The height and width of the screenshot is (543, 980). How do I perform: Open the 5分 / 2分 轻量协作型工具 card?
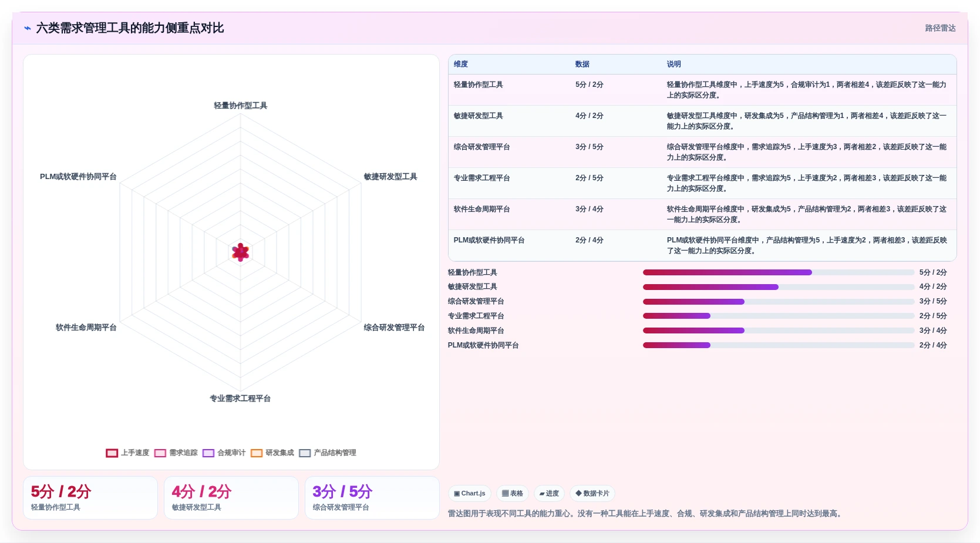coord(90,498)
